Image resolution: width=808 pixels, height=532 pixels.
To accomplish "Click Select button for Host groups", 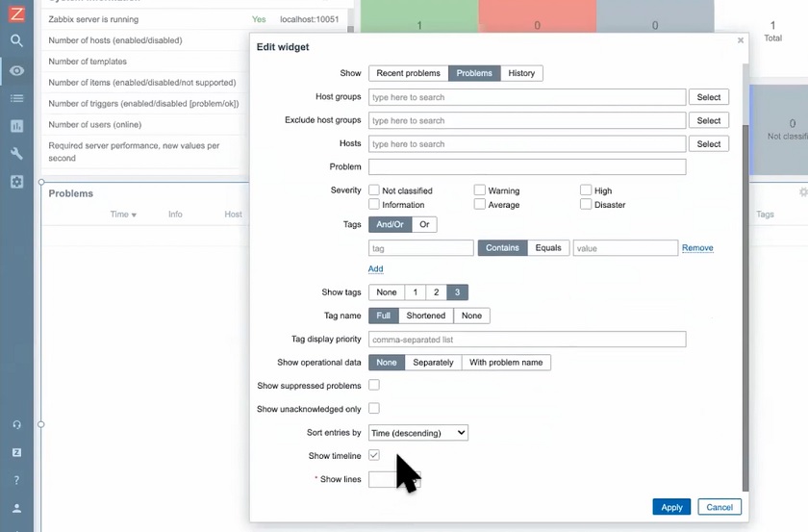I will (709, 97).
